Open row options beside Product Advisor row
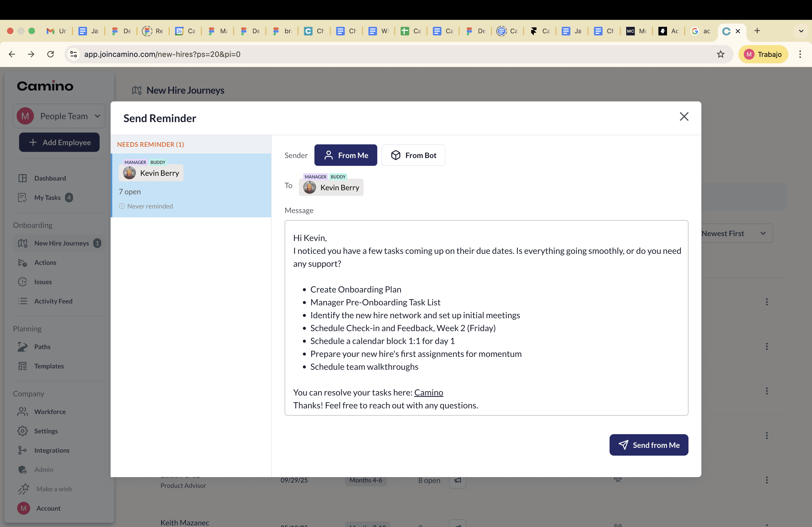The height and width of the screenshot is (527, 812). 767,480
